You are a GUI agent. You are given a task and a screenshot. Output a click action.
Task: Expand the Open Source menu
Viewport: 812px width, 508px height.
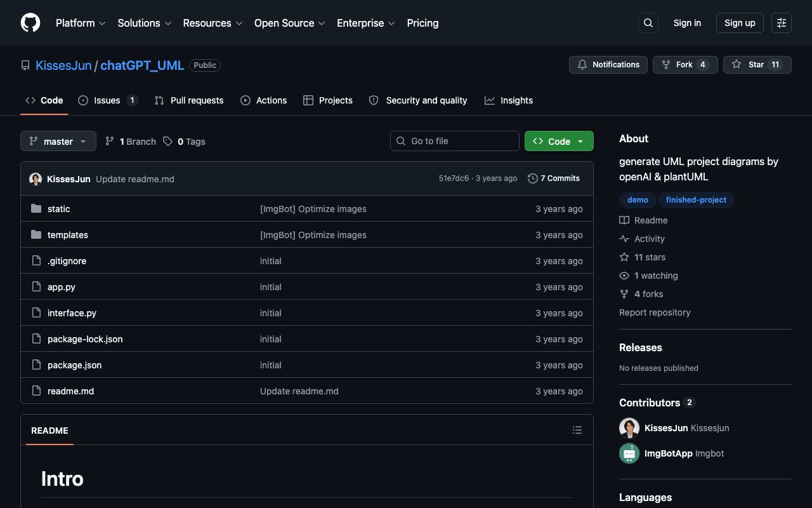(290, 23)
